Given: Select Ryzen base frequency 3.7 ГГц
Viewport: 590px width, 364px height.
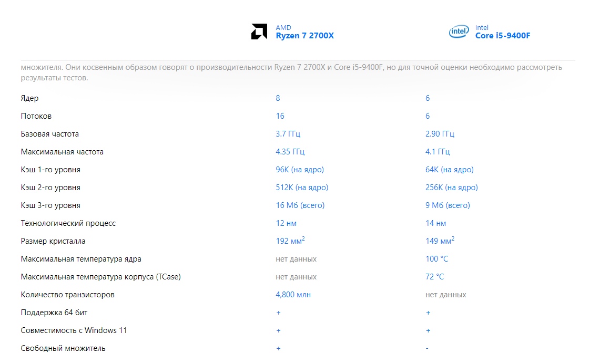Looking at the screenshot, I should (288, 134).
